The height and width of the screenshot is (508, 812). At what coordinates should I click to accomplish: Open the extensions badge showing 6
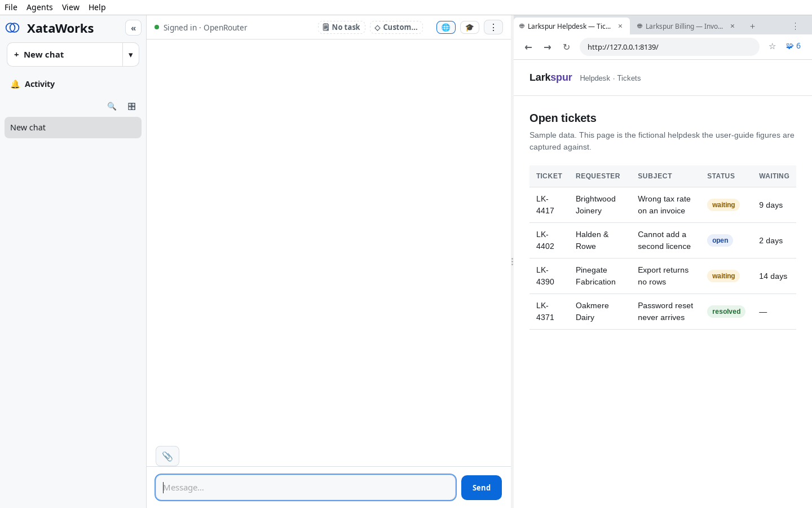793,46
